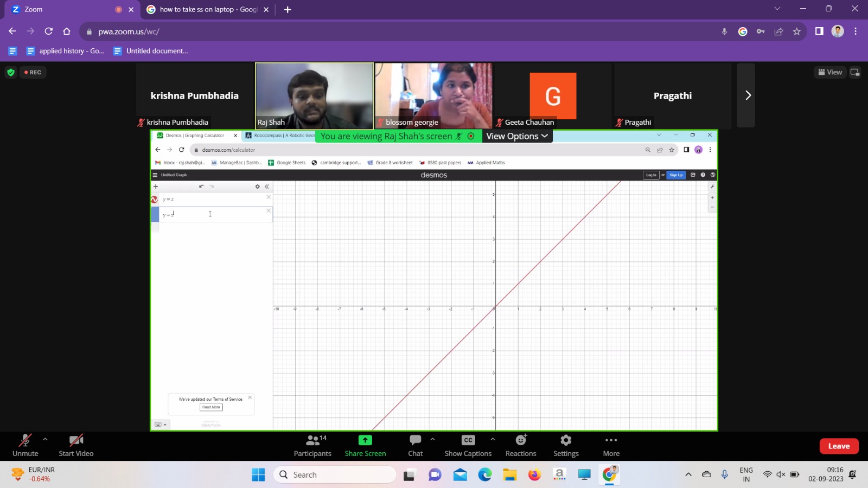868x488 pixels.
Task: Go to Chrome home page
Action: pos(67,31)
